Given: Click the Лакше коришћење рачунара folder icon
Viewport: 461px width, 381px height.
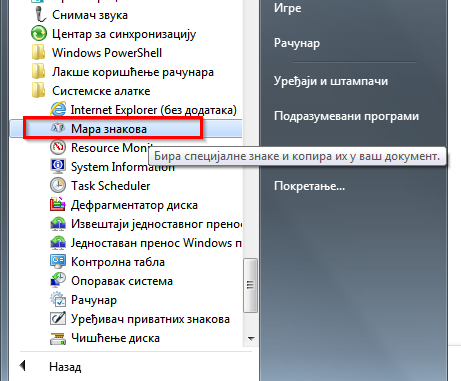Looking at the screenshot, I should click(38, 72).
